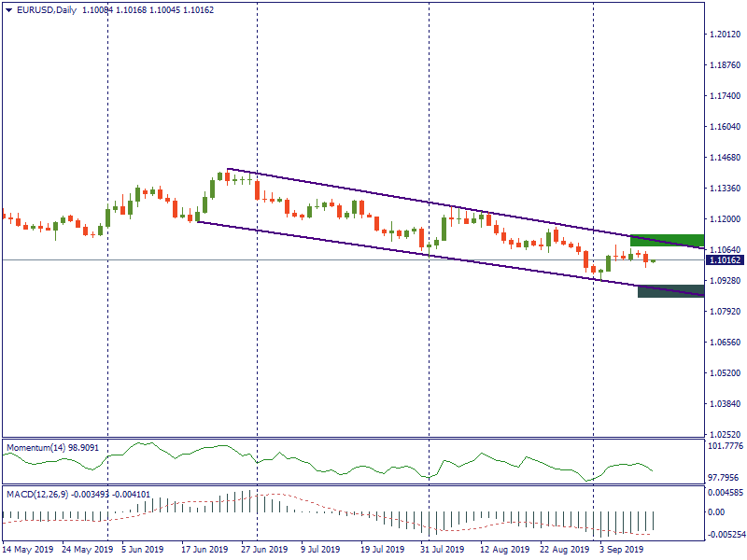Click the current price label 1.10162
Screen dimensions: 747x560
[725, 260]
